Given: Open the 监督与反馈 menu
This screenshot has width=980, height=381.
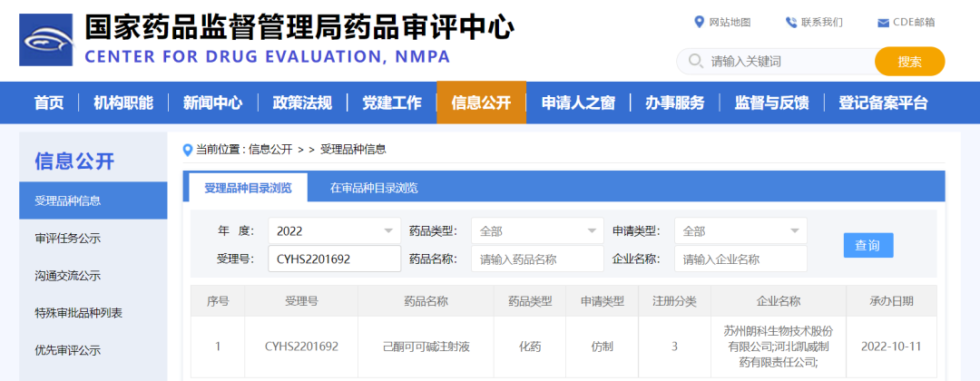Looking at the screenshot, I should [771, 103].
